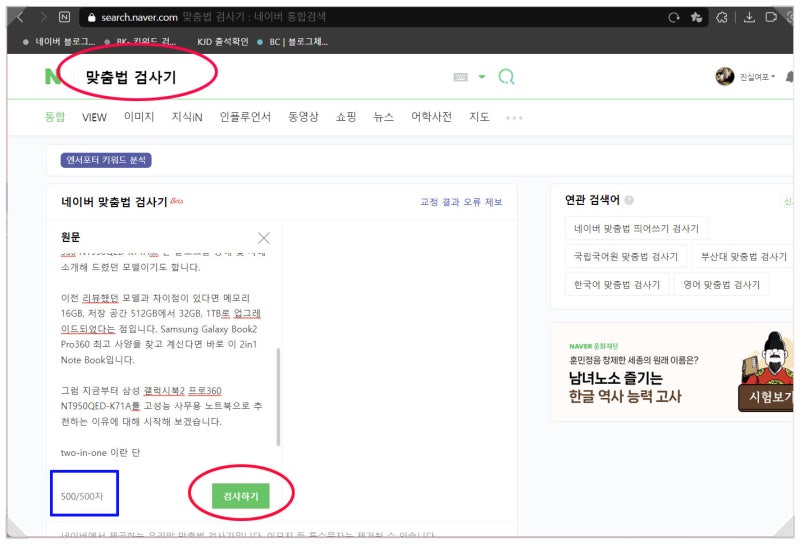Reload the page with the refresh icon
This screenshot has width=800, height=544.
pyautogui.click(x=673, y=17)
